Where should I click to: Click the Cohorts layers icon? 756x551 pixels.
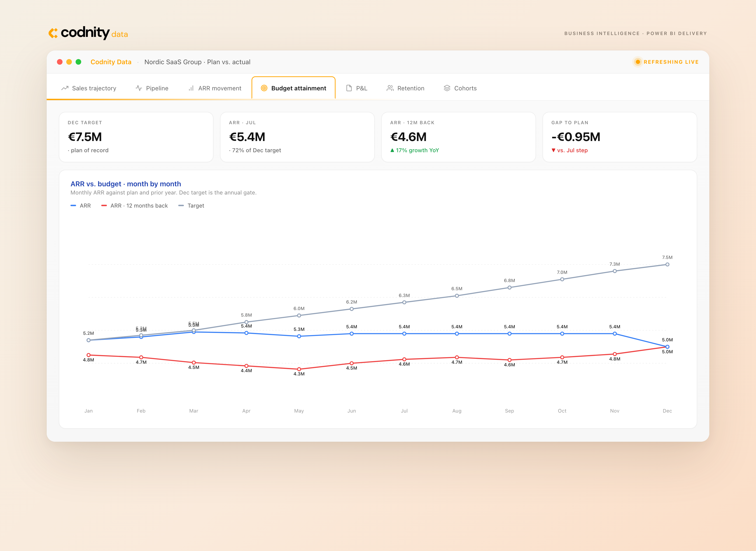tap(447, 88)
